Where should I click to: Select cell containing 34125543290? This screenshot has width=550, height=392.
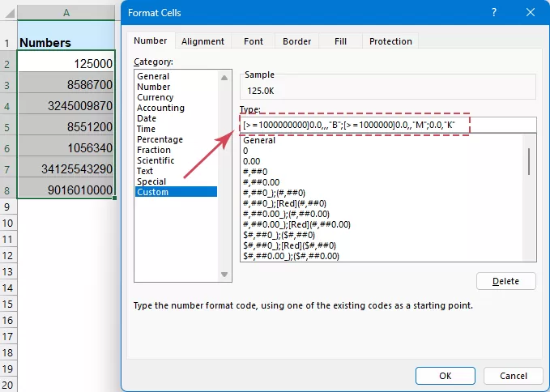point(66,167)
